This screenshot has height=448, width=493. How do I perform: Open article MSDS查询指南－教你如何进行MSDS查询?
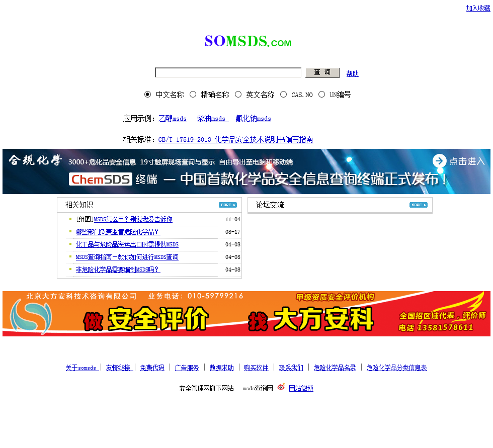127,257
